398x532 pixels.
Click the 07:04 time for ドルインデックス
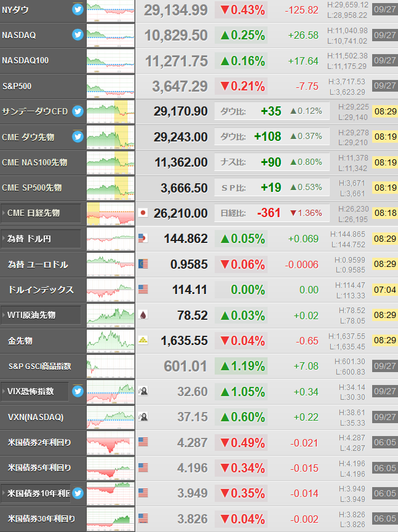384,290
